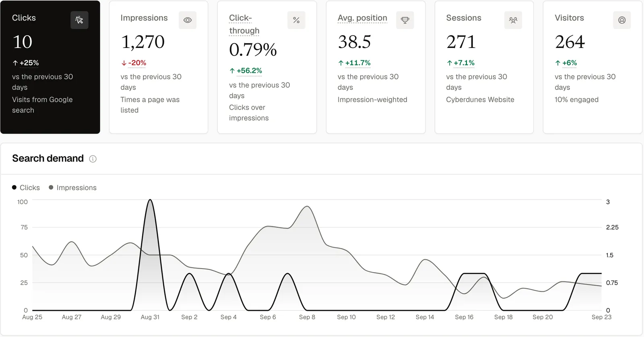Click the cursor icon in Clicks card
This screenshot has width=644, height=337.
click(x=79, y=20)
